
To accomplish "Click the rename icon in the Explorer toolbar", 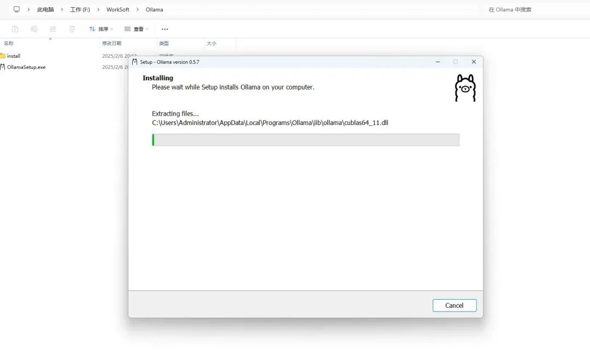I will [x=34, y=29].
